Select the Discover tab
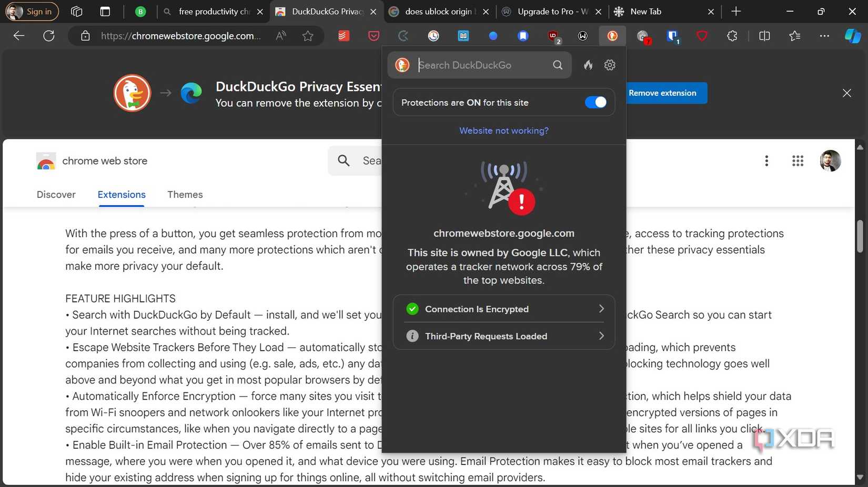The width and height of the screenshot is (868, 487). (56, 195)
